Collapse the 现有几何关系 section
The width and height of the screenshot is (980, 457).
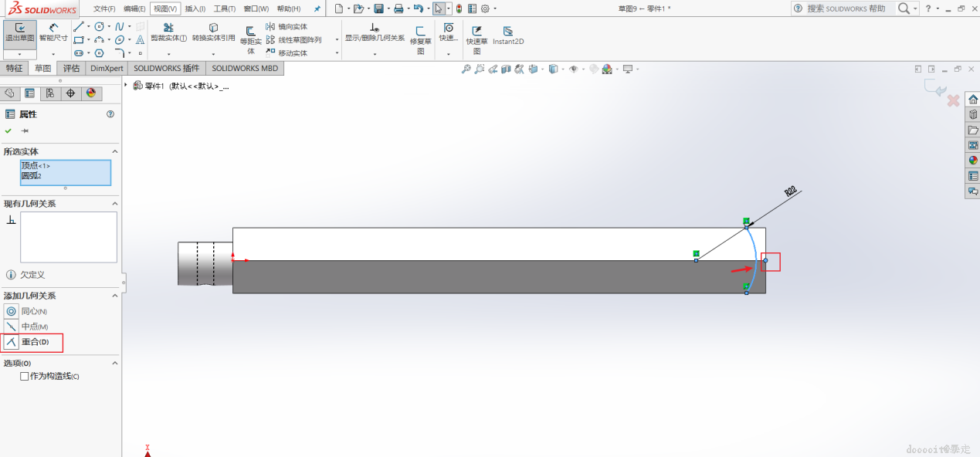click(x=115, y=204)
